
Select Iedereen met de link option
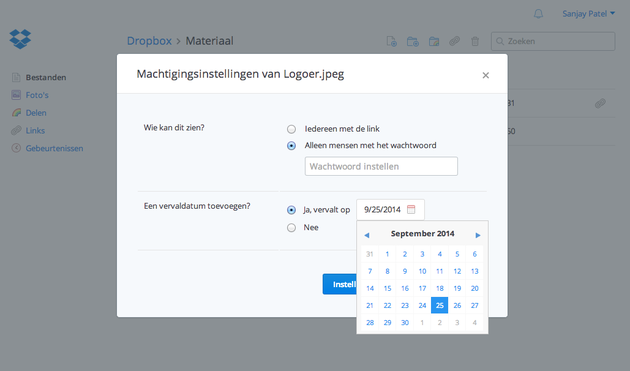[x=291, y=129]
